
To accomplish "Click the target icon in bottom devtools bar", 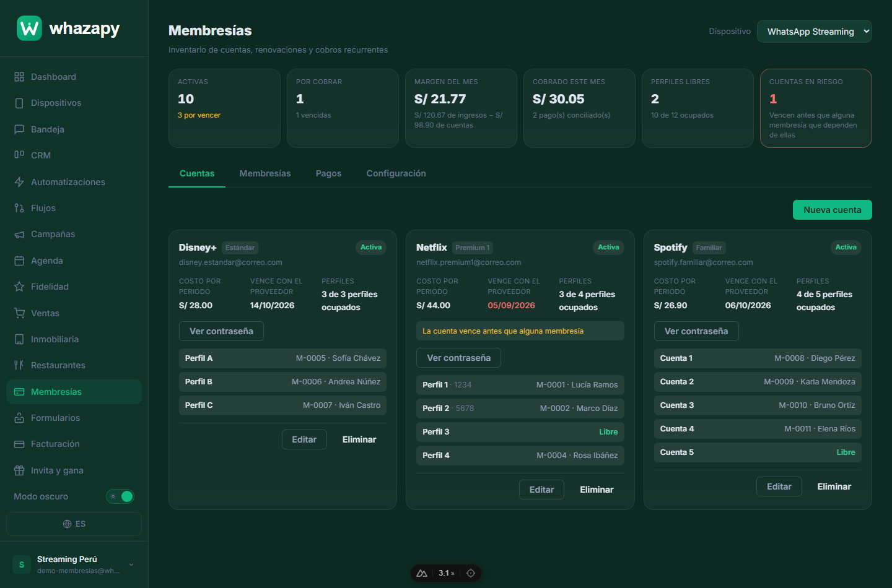I will tap(471, 573).
